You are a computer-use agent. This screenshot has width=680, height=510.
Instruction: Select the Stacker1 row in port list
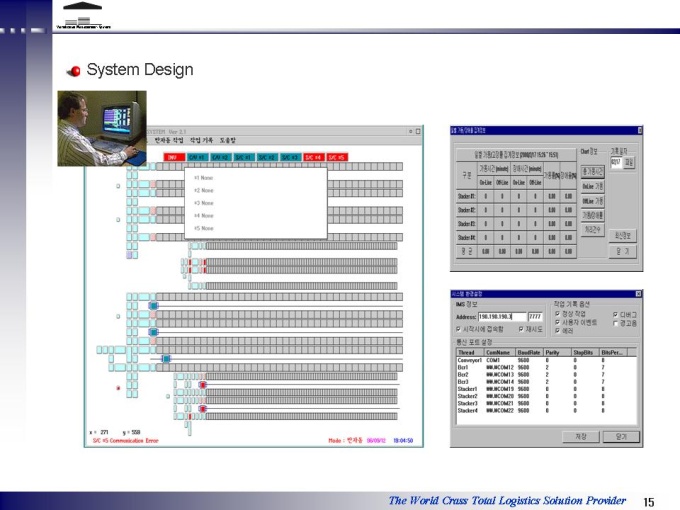tap(546, 389)
